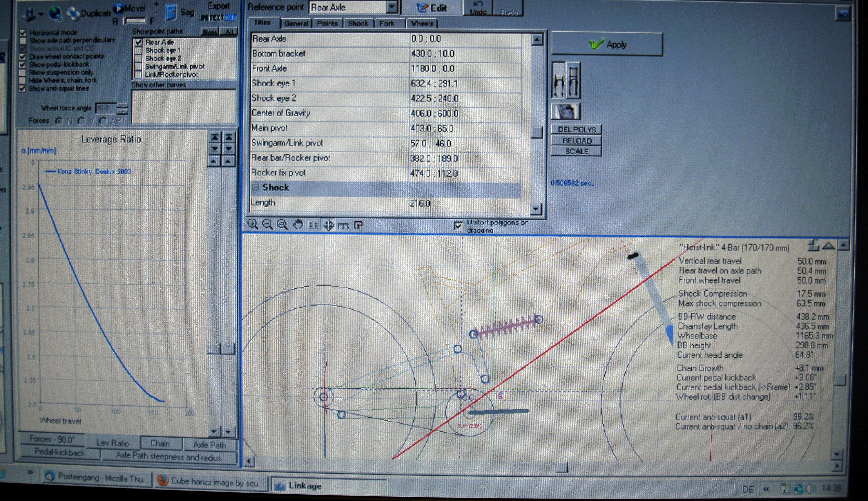Toggle Draw wheel contact points checkbox
The width and height of the screenshot is (868, 501).
coord(23,57)
